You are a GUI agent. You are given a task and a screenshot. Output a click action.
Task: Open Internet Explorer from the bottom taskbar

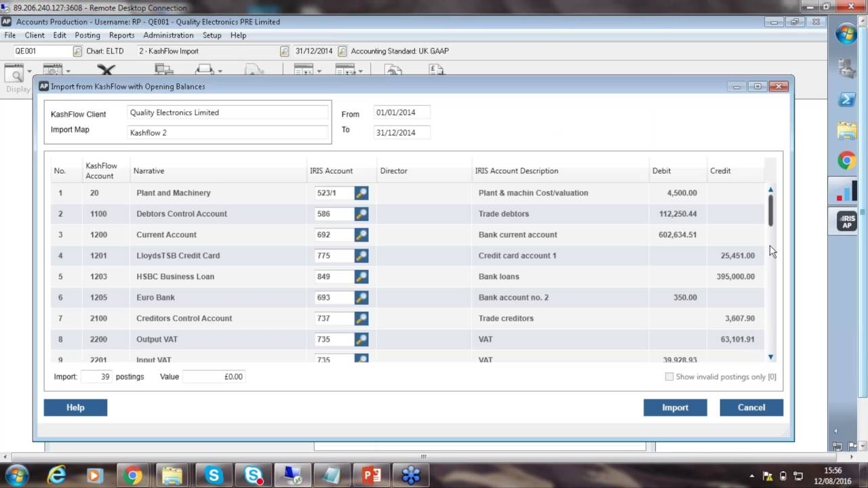tap(56, 476)
